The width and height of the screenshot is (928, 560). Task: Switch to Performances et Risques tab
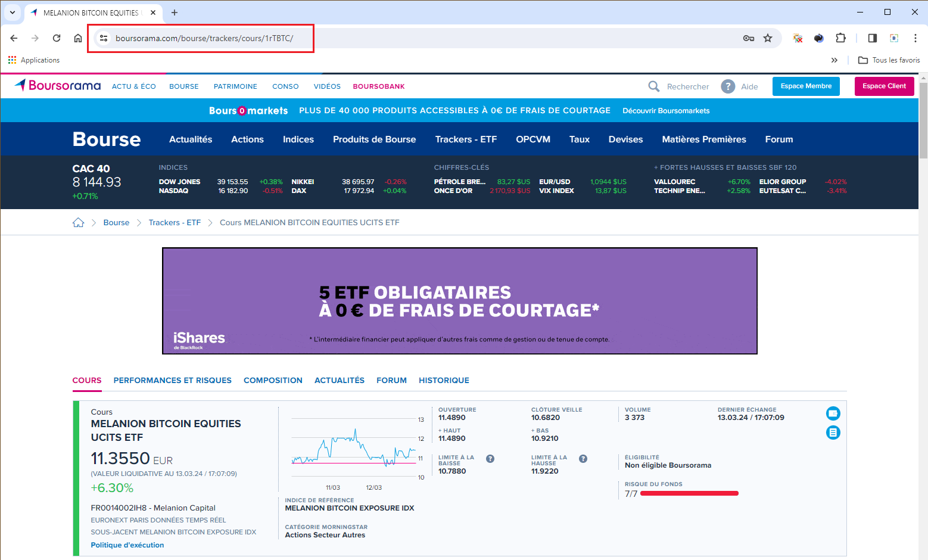[172, 380]
